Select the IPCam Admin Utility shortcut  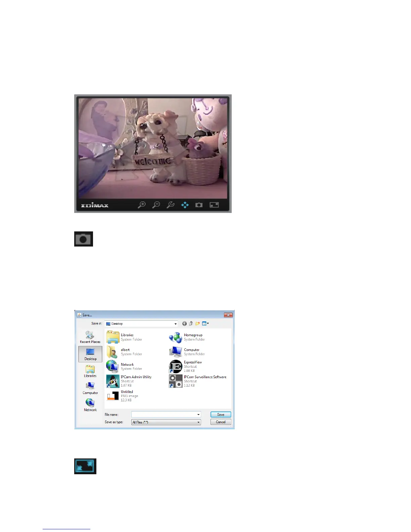(x=129, y=381)
